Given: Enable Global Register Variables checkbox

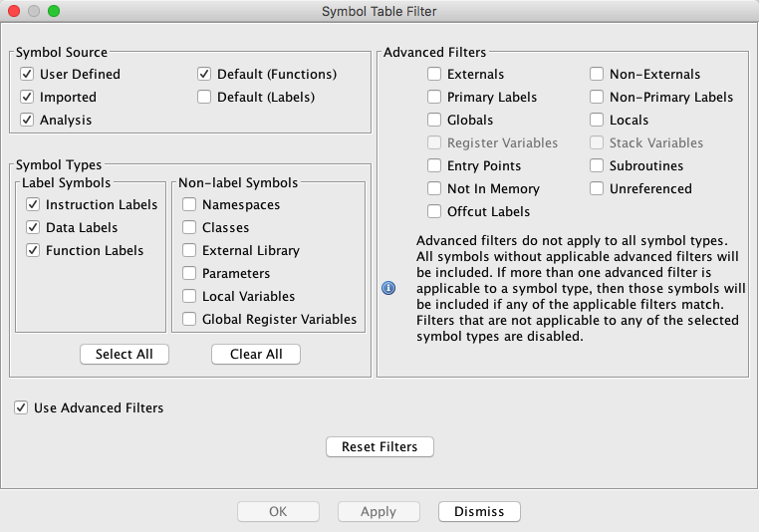Looking at the screenshot, I should (189, 319).
